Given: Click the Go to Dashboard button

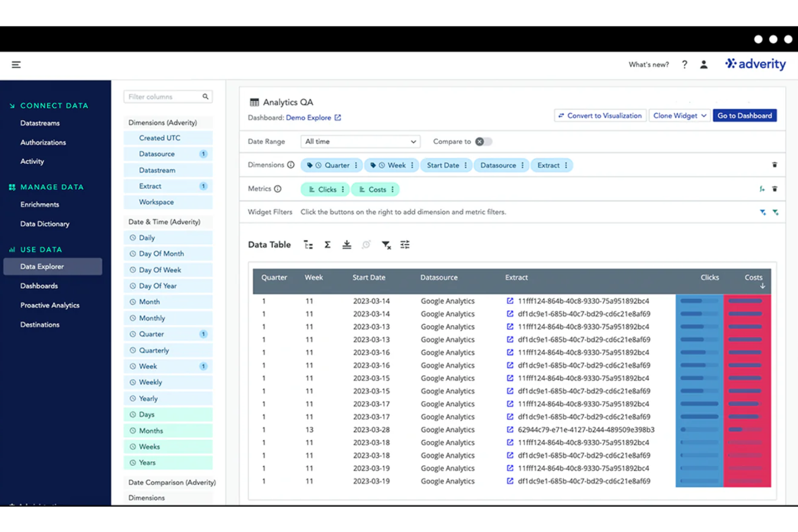Looking at the screenshot, I should (745, 115).
